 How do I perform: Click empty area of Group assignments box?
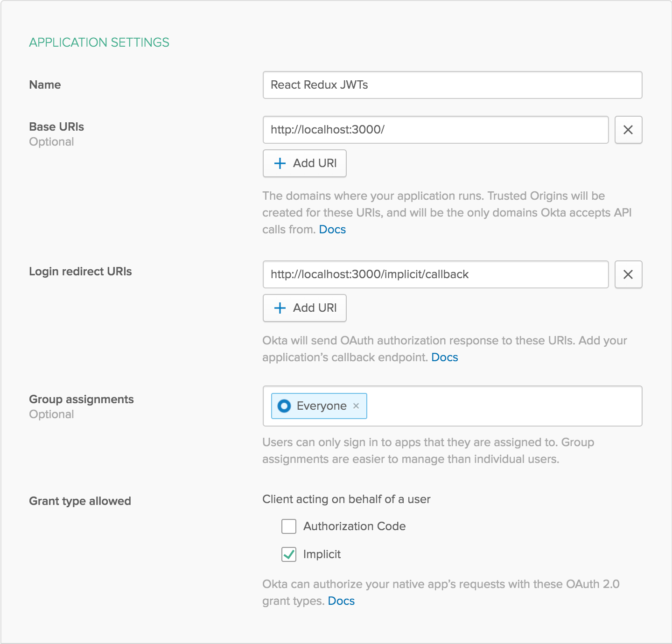point(504,406)
